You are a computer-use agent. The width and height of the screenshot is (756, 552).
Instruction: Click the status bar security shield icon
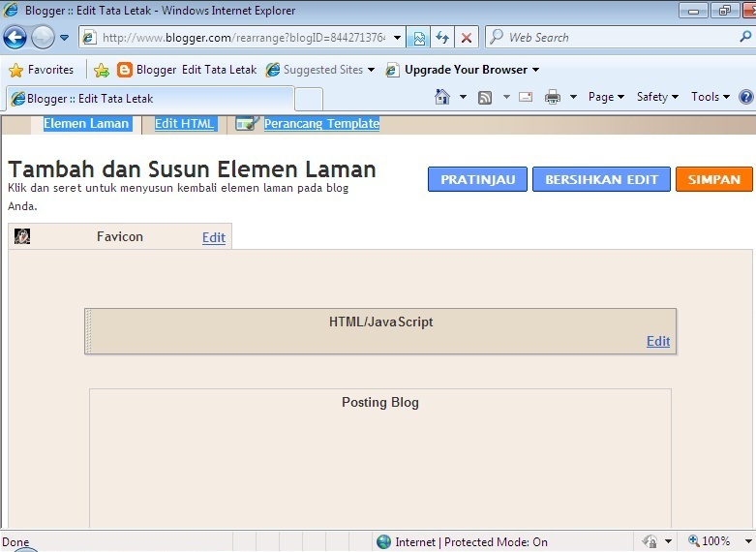click(650, 541)
